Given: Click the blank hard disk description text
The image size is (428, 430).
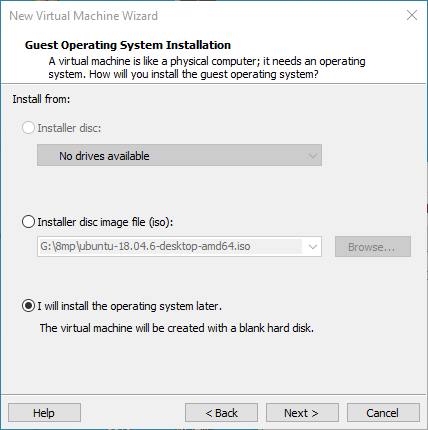Looking at the screenshot, I should pyautogui.click(x=177, y=328).
